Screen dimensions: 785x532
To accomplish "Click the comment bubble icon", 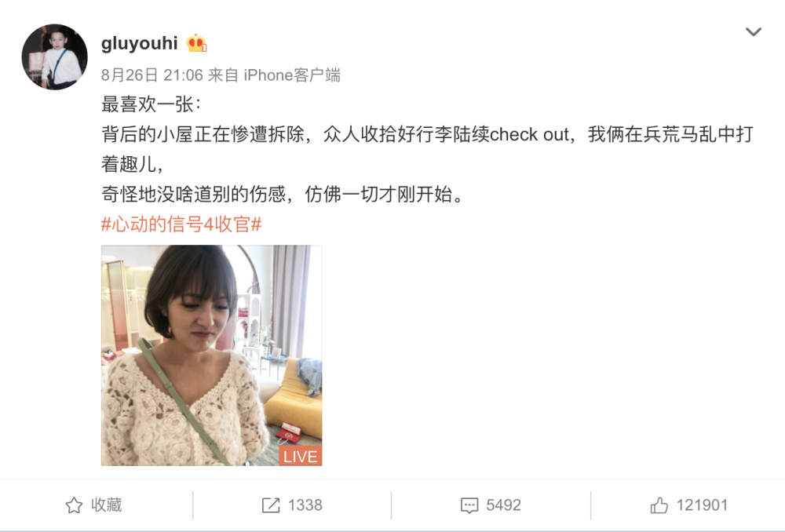I will coord(469,505).
